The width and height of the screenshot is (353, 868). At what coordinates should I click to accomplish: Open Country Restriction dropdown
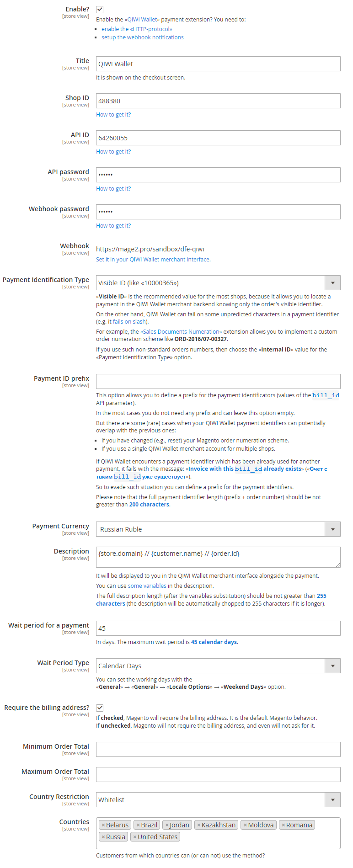coord(218,800)
